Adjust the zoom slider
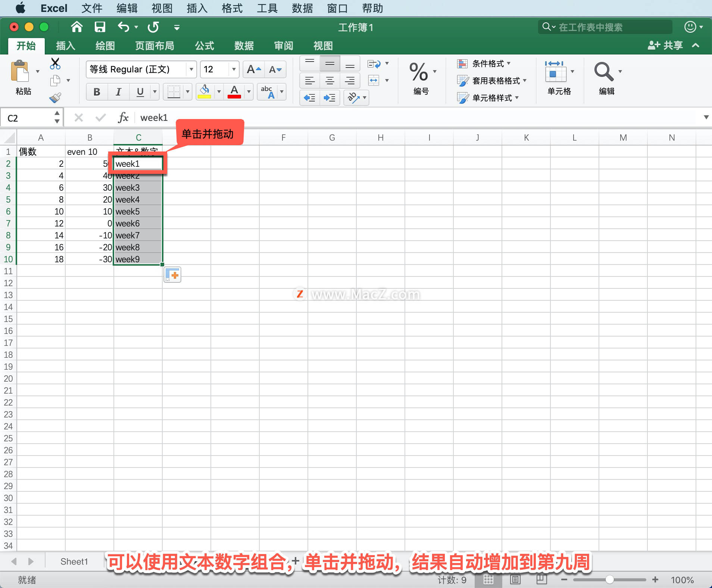Screen dimensions: 712x588 coord(610,579)
